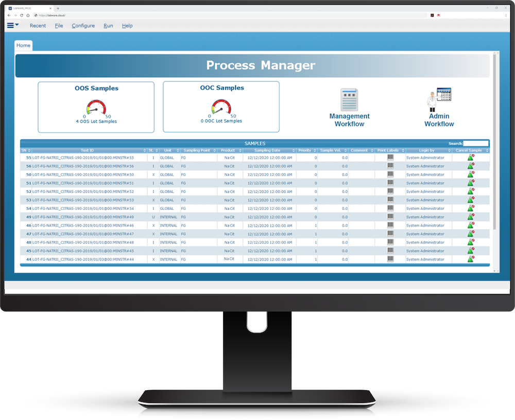Select the Home tab
This screenshot has height=420, width=515.
23,45
